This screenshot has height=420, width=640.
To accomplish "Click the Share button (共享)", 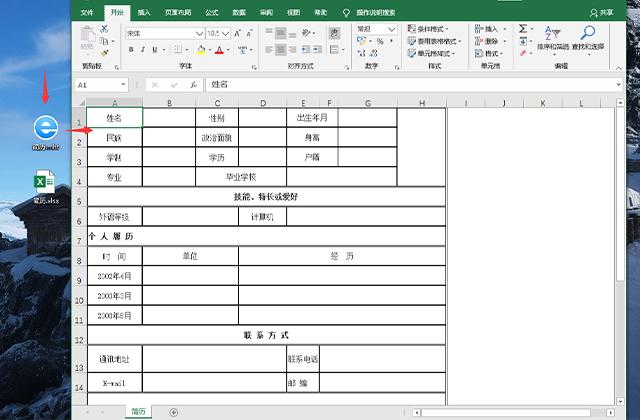I will 602,13.
